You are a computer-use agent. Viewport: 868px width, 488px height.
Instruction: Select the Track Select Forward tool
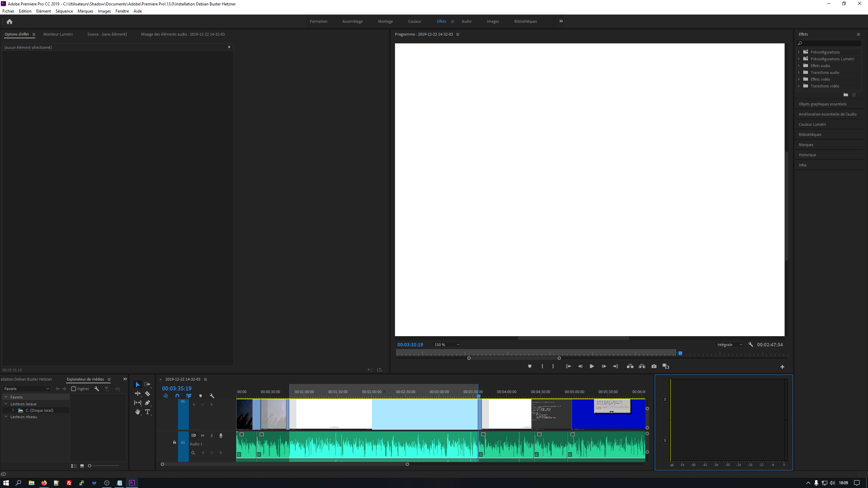pyautogui.click(x=147, y=384)
